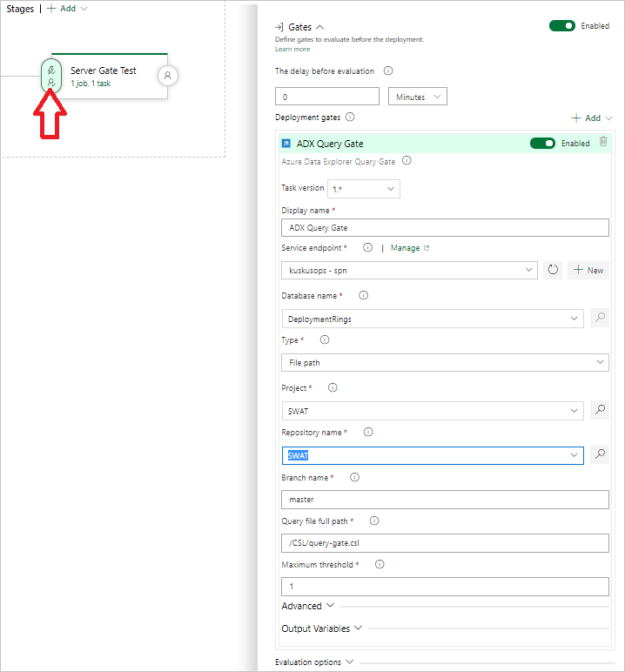The image size is (625, 672).
Task: Delete the ADX Query Gate with trash icon
Action: pos(603,142)
